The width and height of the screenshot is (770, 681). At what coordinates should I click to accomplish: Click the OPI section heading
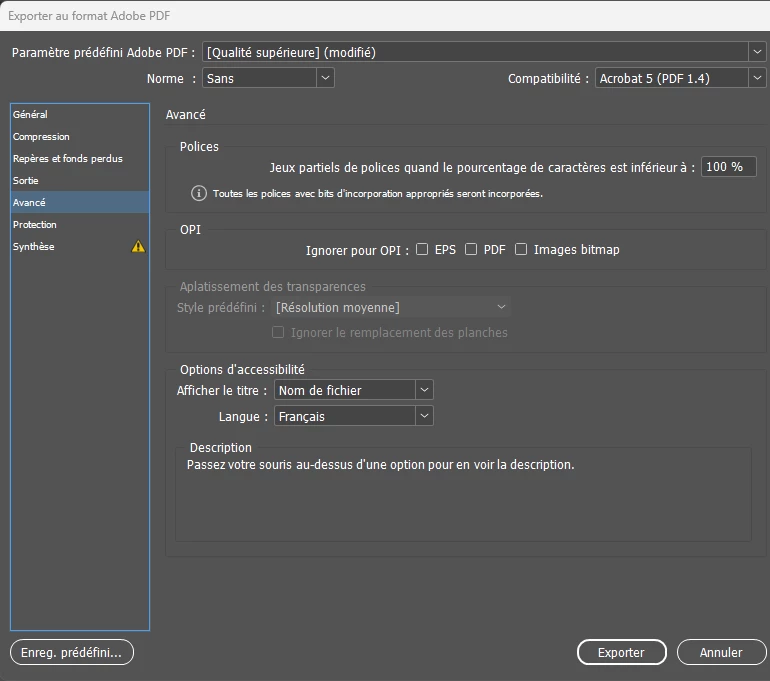[191, 229]
